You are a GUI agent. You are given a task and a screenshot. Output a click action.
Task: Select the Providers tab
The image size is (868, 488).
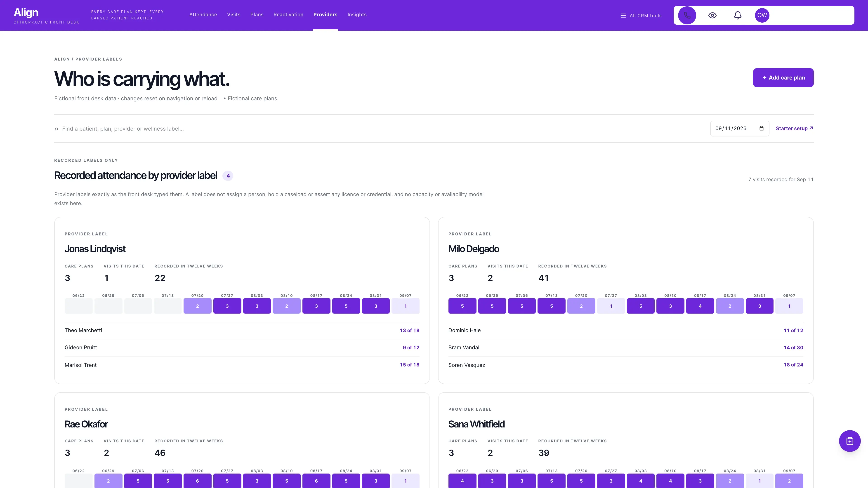point(325,14)
